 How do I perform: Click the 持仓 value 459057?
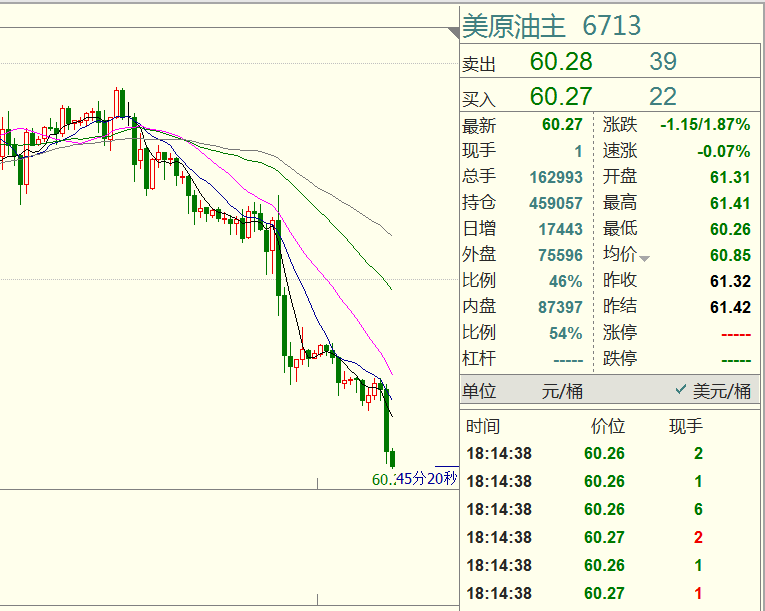(556, 203)
